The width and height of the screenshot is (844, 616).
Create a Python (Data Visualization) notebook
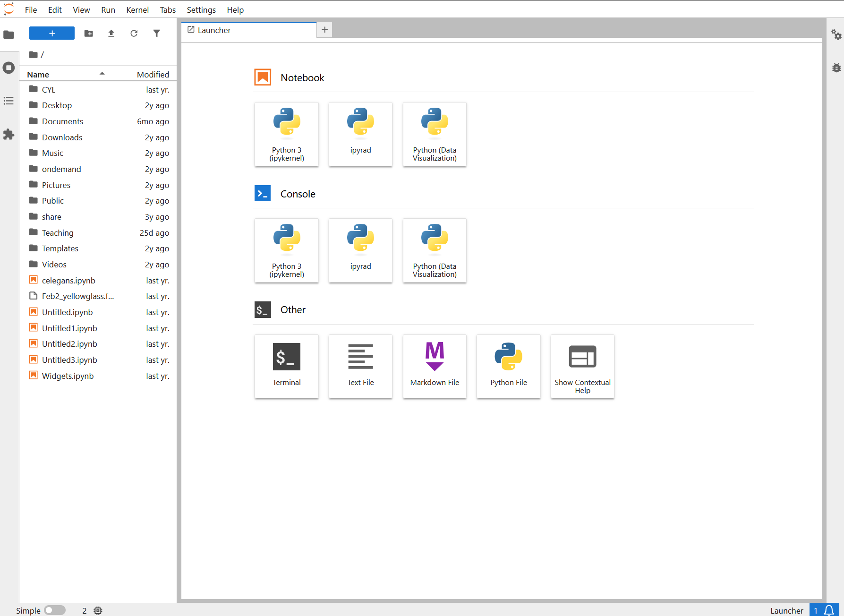pyautogui.click(x=435, y=135)
